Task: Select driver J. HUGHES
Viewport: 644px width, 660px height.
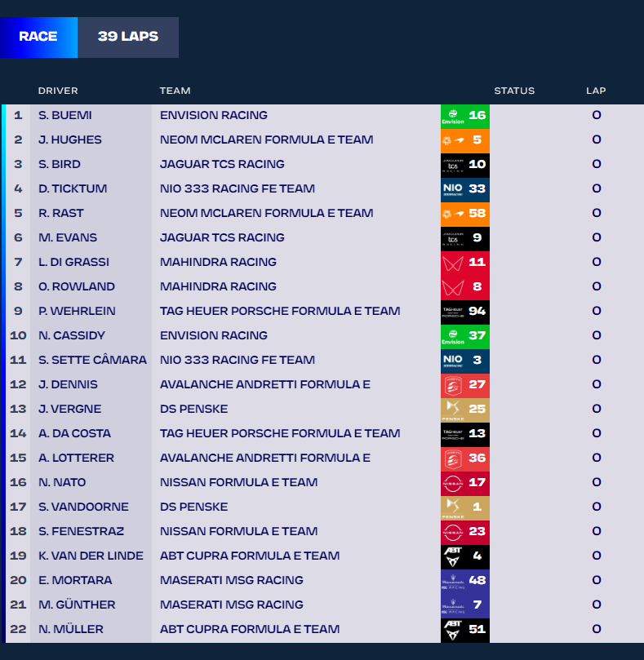Action: (x=70, y=140)
